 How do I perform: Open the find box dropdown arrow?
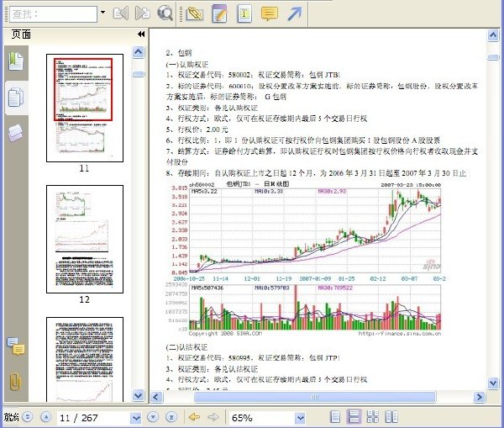(x=102, y=13)
